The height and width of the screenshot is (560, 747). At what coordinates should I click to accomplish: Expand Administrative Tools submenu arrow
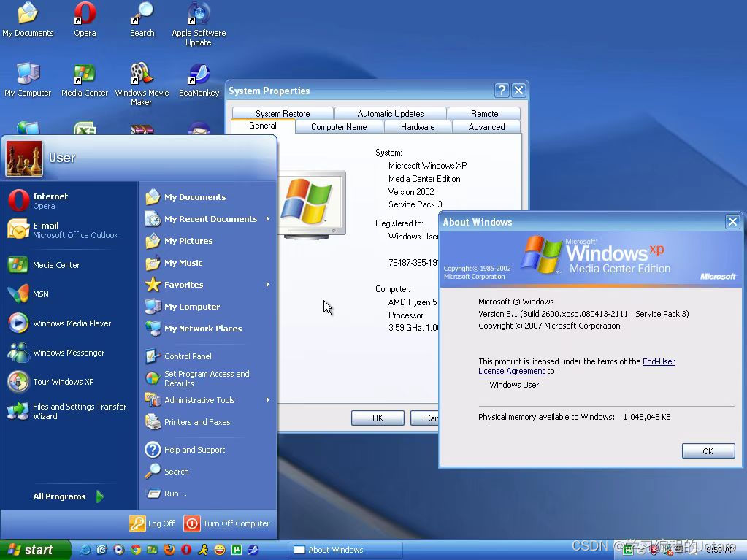pos(268,400)
